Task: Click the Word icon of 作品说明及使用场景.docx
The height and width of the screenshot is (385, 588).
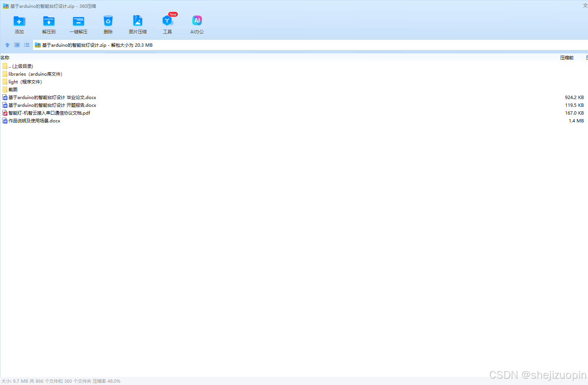Action: pyautogui.click(x=5, y=121)
